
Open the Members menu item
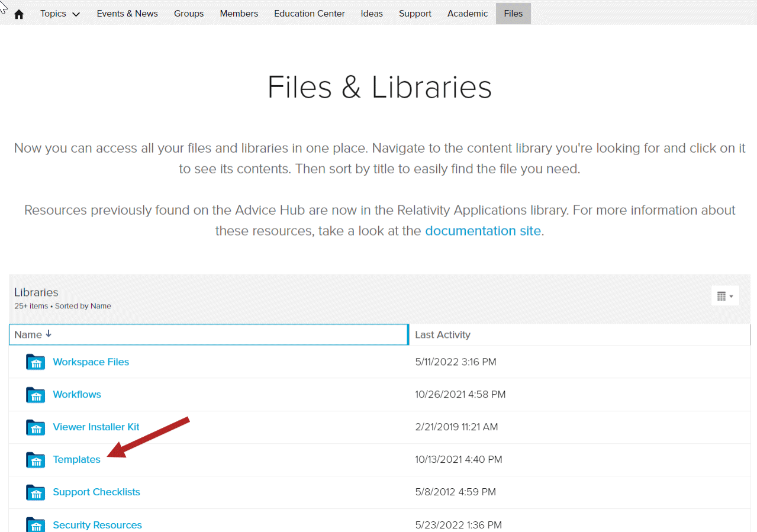coord(239,14)
